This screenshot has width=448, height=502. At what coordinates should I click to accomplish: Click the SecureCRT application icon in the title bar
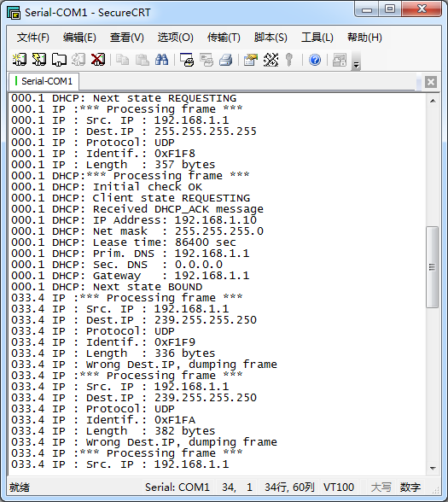(14, 13)
